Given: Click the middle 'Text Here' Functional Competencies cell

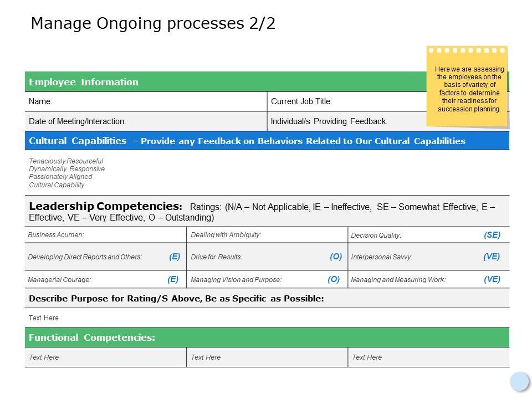Looking at the screenshot, I should pos(267,357).
